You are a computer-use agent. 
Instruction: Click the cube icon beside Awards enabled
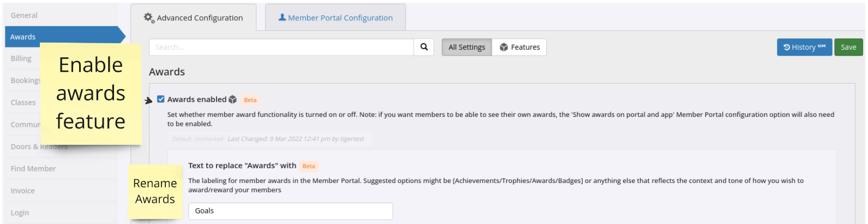233,99
